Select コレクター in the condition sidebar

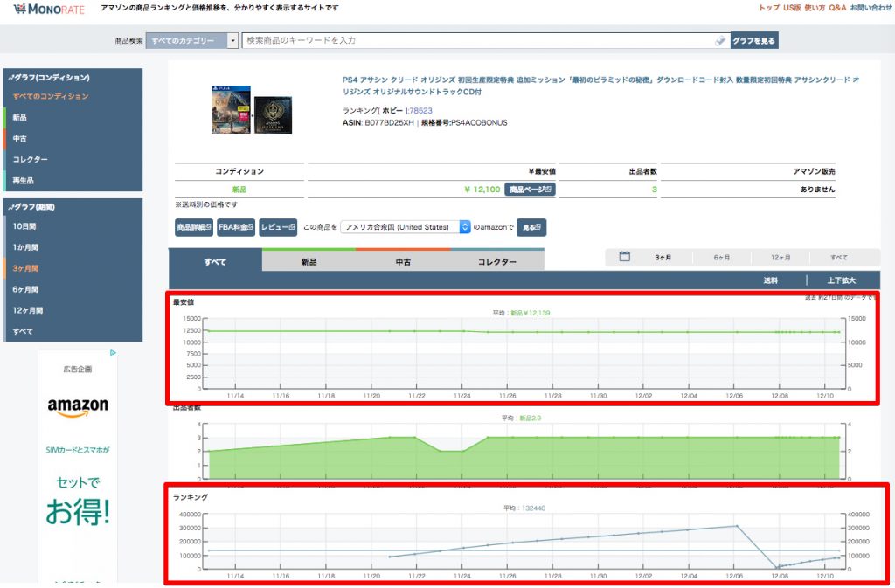(31, 159)
